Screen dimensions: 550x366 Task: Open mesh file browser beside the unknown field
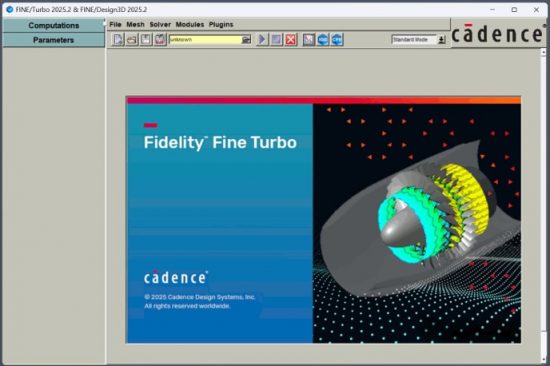246,39
